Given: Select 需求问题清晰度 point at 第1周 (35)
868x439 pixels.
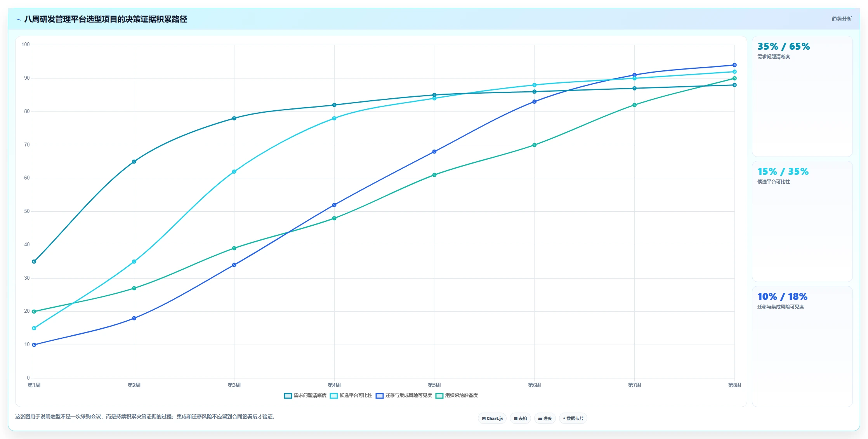Looking at the screenshot, I should tap(34, 261).
